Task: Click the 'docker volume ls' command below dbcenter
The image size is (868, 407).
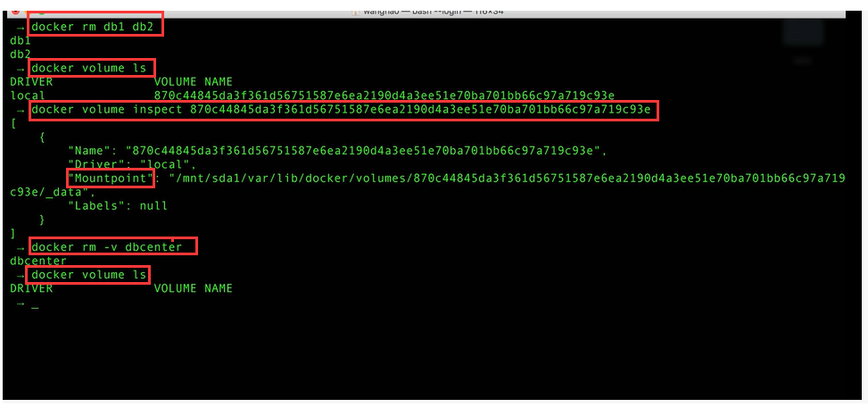Action: 88,275
